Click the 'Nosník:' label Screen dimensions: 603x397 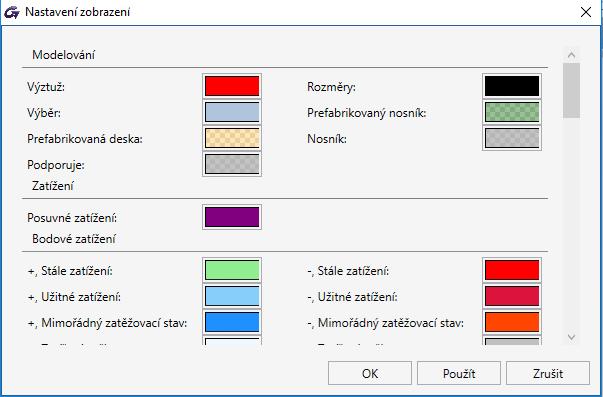tap(327, 139)
